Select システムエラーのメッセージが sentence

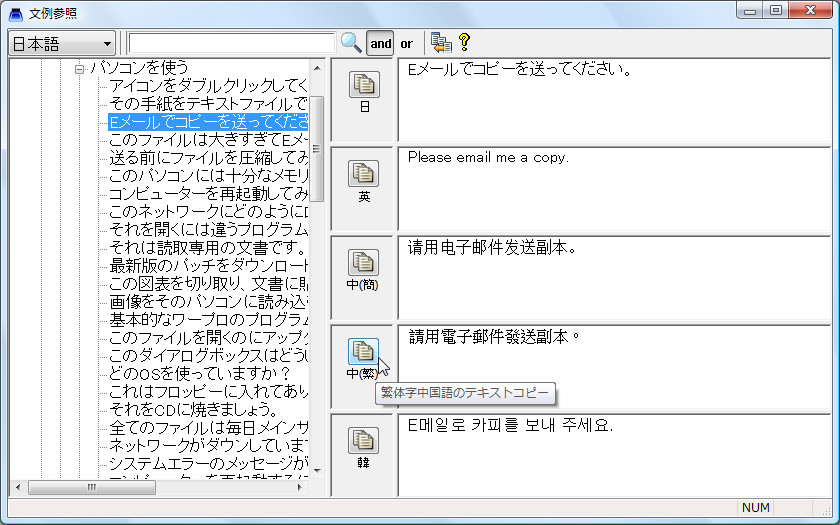coord(208,463)
